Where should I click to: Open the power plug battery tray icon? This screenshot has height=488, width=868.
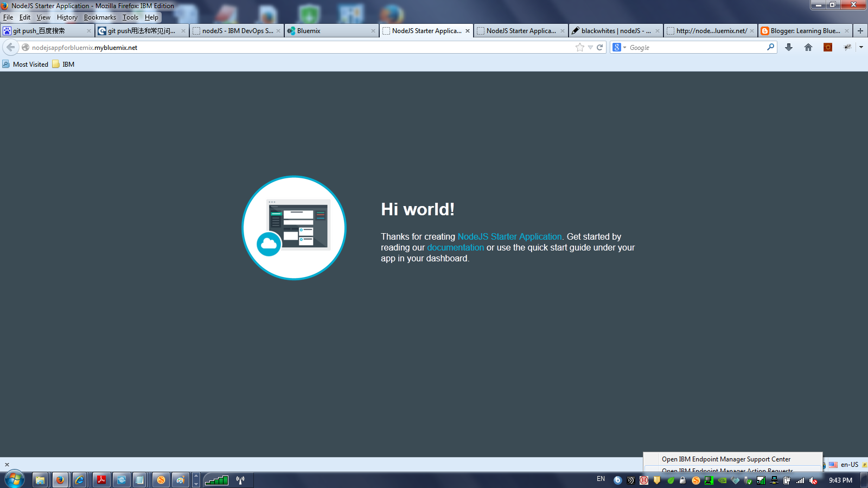787,480
